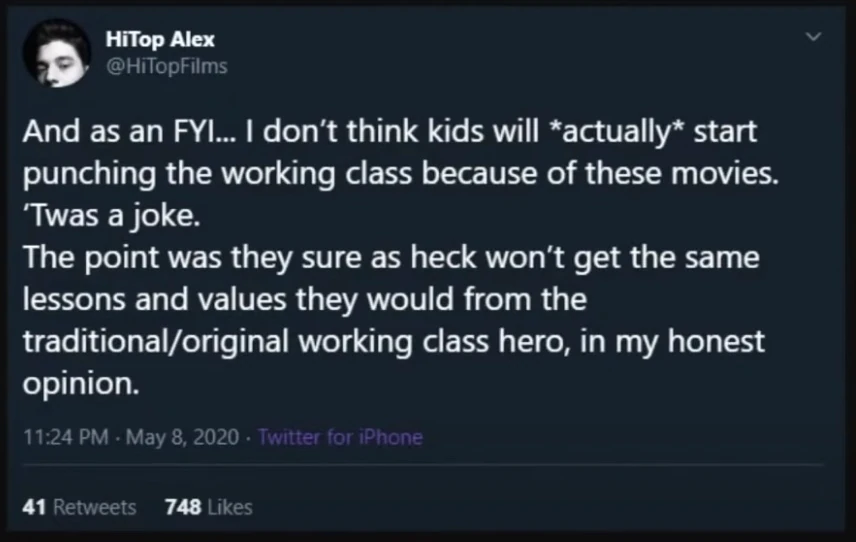Click the number 41 beside Retweets

pos(34,507)
